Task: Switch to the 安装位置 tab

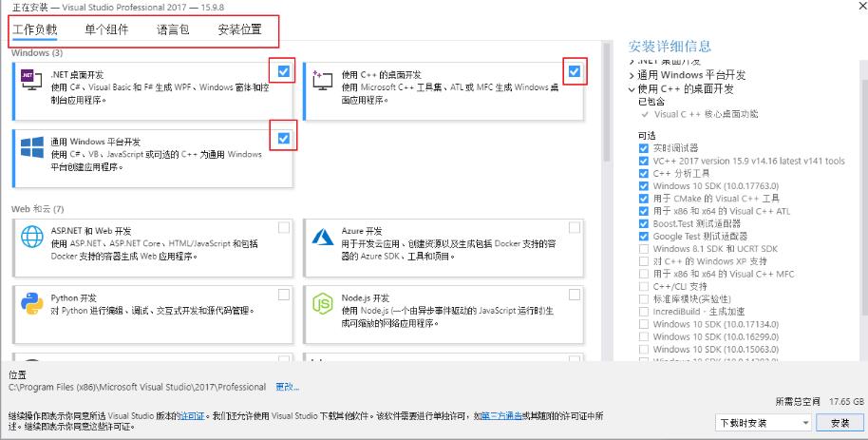Action: (239, 29)
